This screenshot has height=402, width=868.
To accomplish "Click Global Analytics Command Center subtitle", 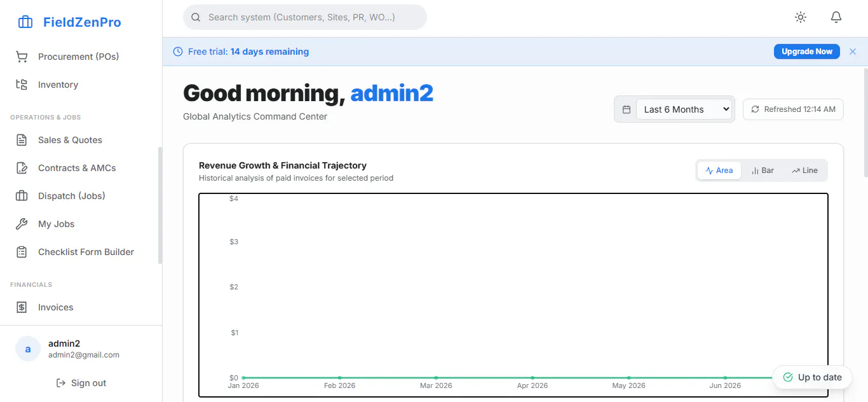I will click(255, 116).
